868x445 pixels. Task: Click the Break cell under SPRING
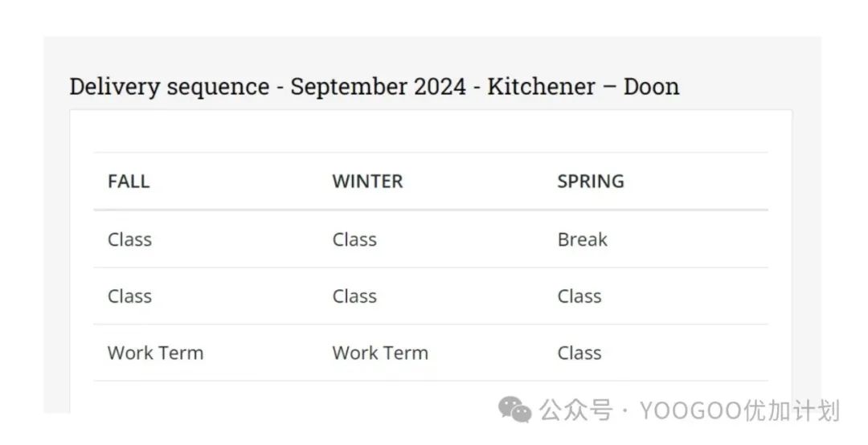coord(583,239)
